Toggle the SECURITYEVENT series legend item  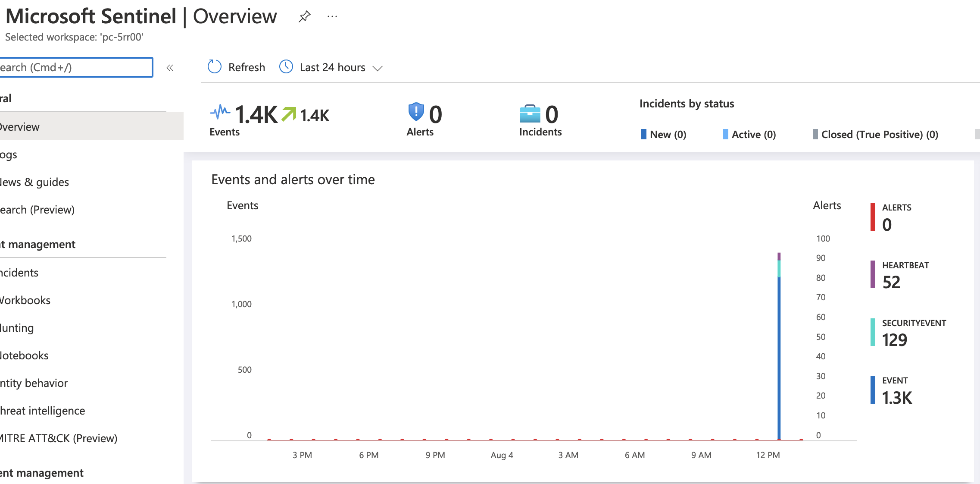click(x=914, y=323)
